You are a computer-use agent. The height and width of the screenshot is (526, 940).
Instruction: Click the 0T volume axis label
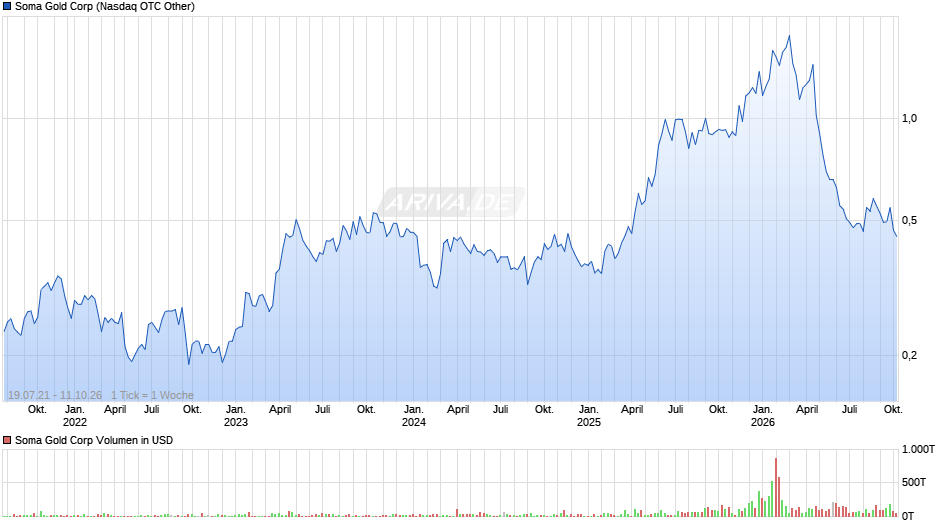click(908, 516)
